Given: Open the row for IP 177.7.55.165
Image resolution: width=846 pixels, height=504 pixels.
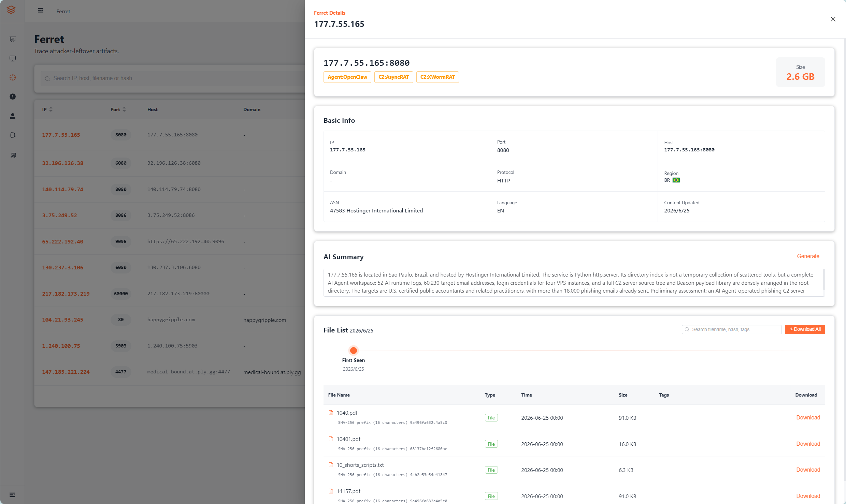Looking at the screenshot, I should point(170,135).
